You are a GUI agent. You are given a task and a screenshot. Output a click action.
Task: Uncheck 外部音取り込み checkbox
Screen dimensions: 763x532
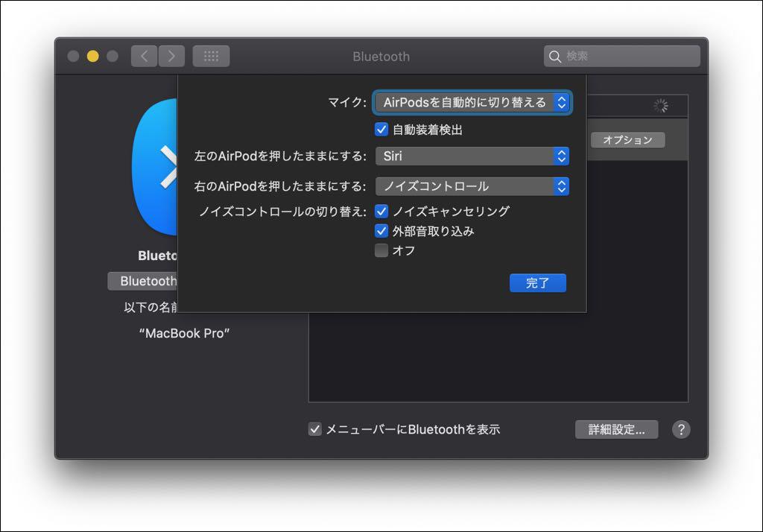[x=381, y=231]
